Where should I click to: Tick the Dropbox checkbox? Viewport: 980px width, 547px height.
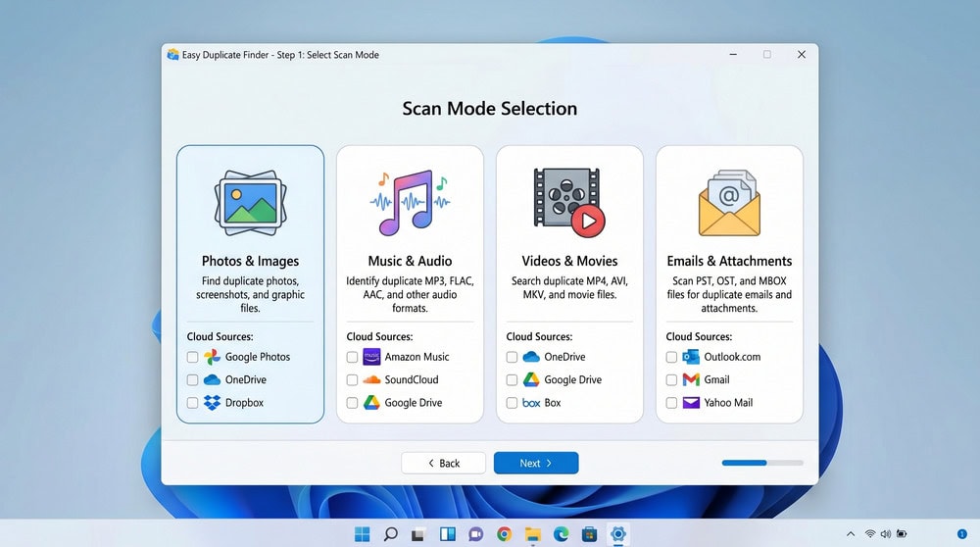[192, 403]
